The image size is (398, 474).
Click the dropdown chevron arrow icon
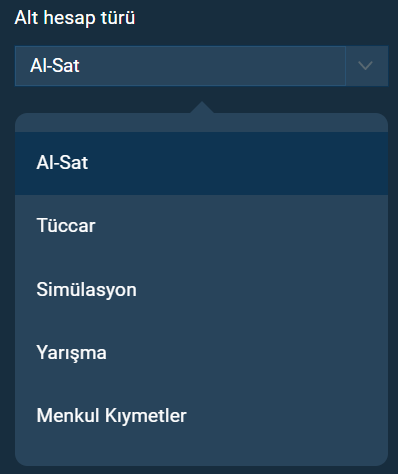click(x=365, y=66)
